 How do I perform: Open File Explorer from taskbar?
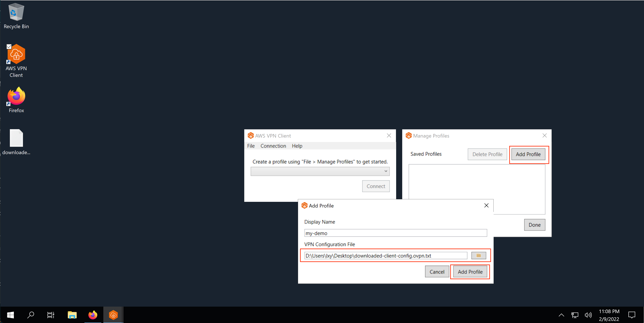(x=72, y=315)
